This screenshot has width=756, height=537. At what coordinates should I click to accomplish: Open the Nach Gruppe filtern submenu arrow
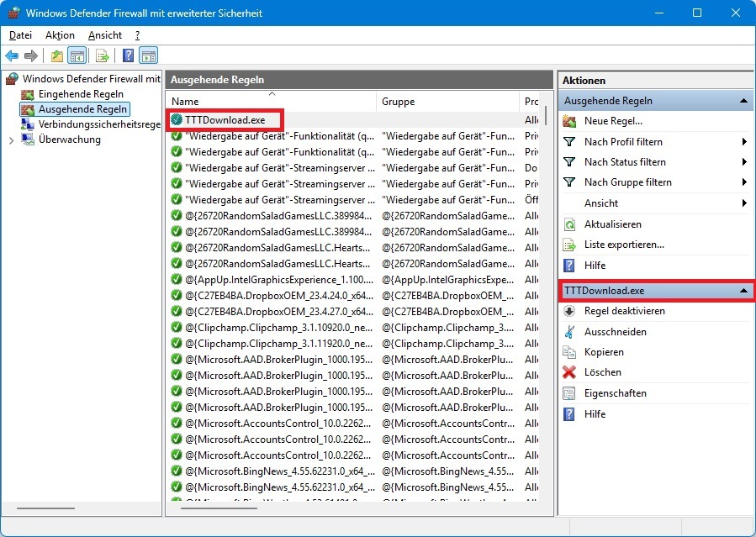(x=744, y=182)
